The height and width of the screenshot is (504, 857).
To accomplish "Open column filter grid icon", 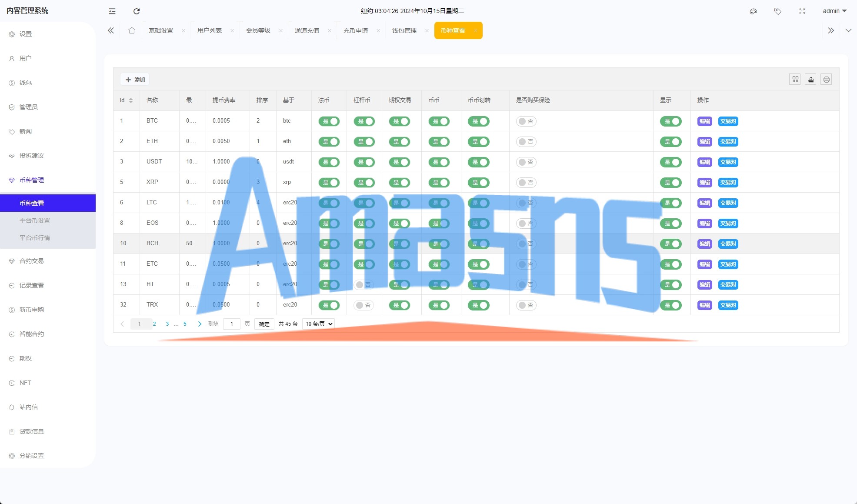I will point(795,80).
